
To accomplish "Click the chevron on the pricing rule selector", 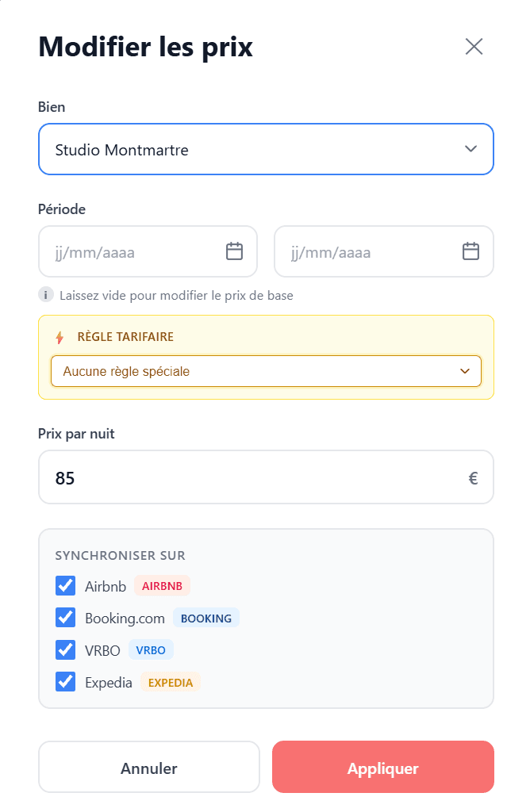I will pos(466,370).
